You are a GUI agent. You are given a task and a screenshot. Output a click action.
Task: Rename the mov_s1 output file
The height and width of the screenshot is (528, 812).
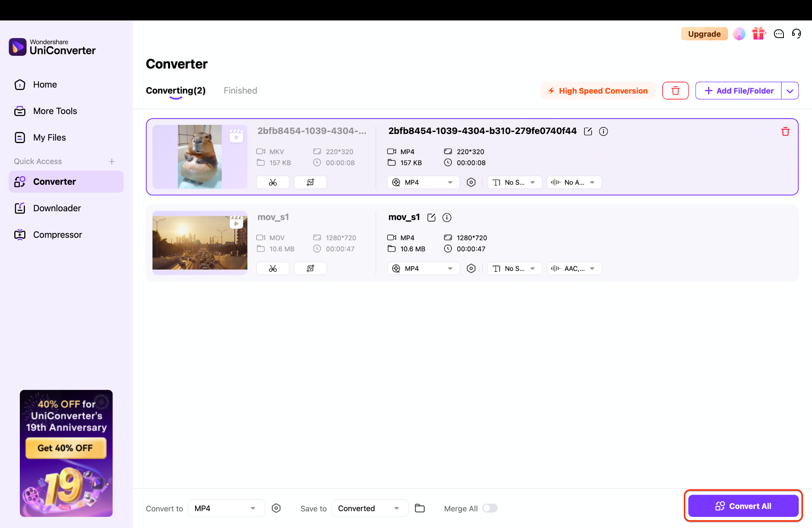tap(431, 218)
